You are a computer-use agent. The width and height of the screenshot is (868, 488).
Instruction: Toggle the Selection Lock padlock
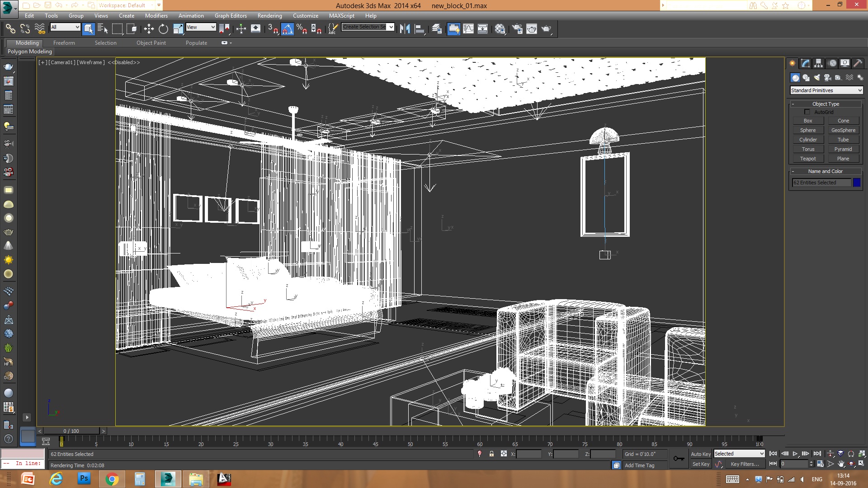[x=491, y=454]
